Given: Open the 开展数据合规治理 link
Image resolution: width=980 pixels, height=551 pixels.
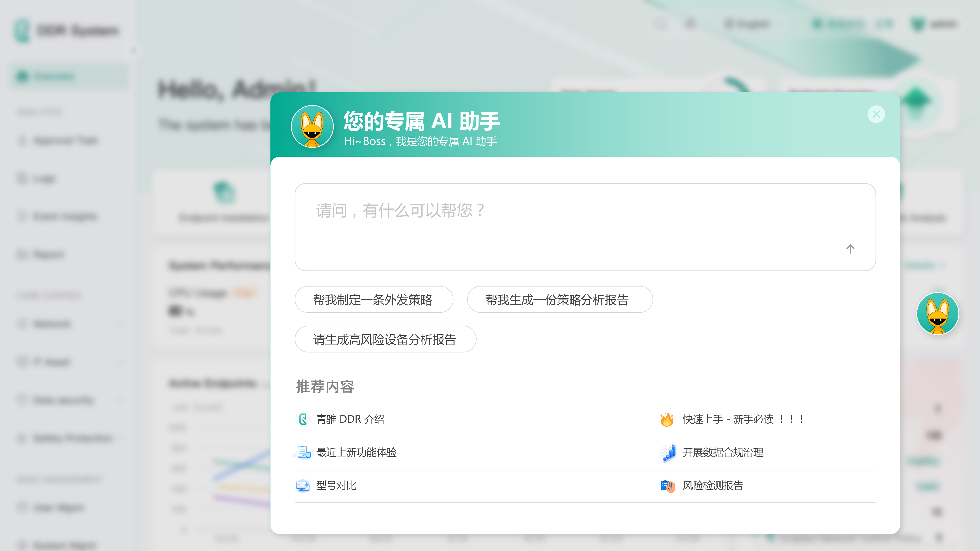Looking at the screenshot, I should coord(723,452).
